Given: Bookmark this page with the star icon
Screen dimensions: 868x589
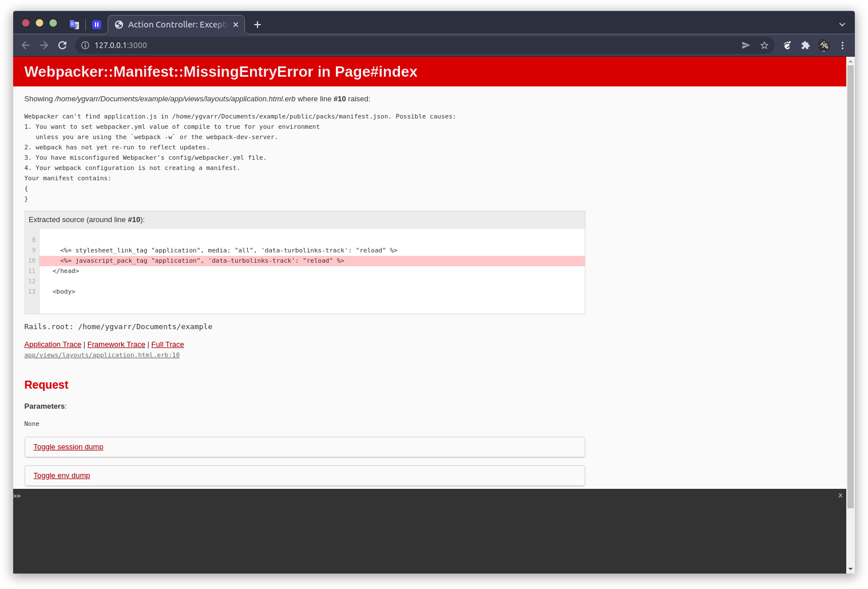Looking at the screenshot, I should click(x=764, y=45).
